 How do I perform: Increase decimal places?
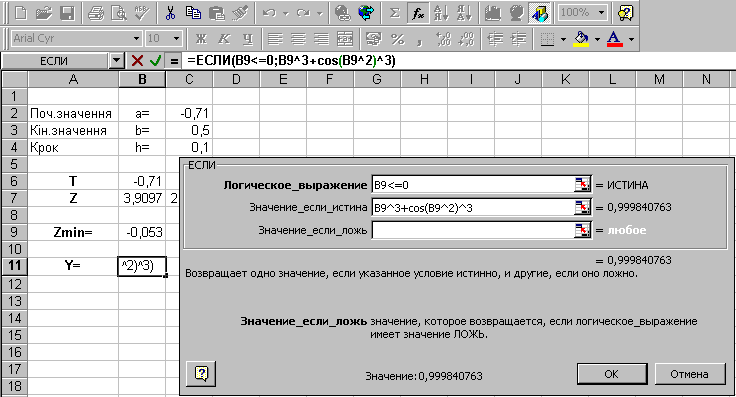[444, 39]
